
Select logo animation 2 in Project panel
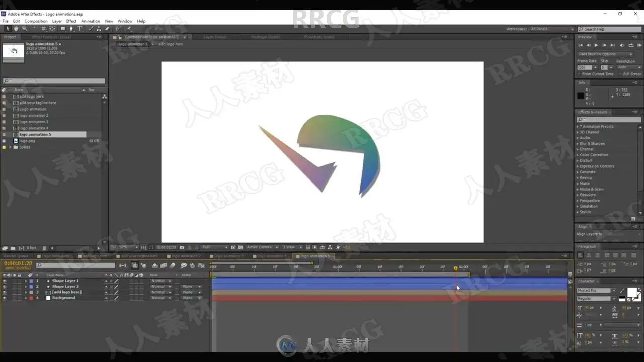click(x=34, y=116)
